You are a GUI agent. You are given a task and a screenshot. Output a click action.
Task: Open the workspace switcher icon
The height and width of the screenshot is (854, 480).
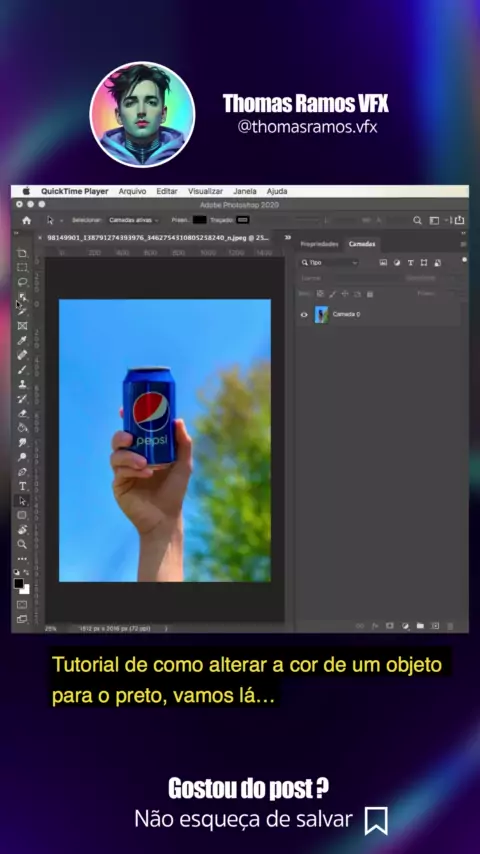point(434,220)
